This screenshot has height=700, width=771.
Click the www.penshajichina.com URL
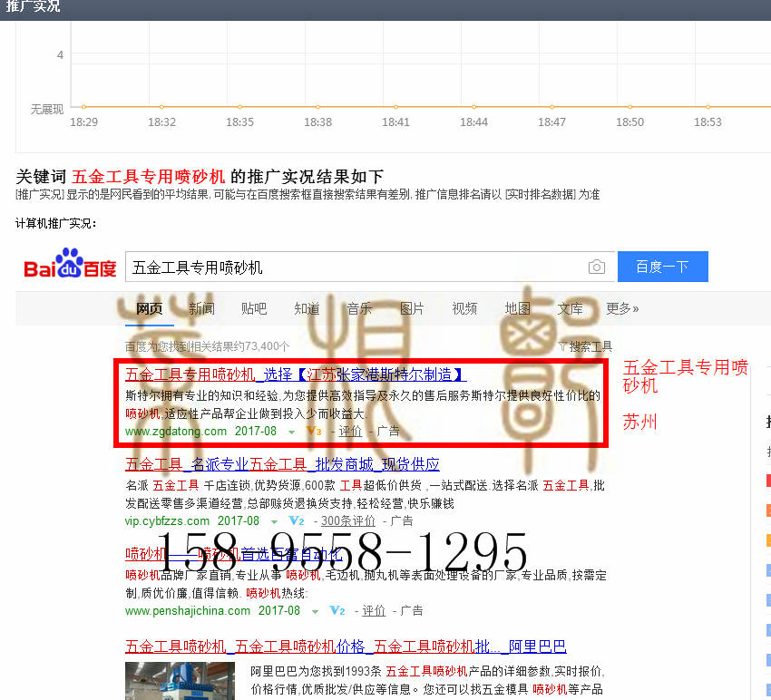188,611
